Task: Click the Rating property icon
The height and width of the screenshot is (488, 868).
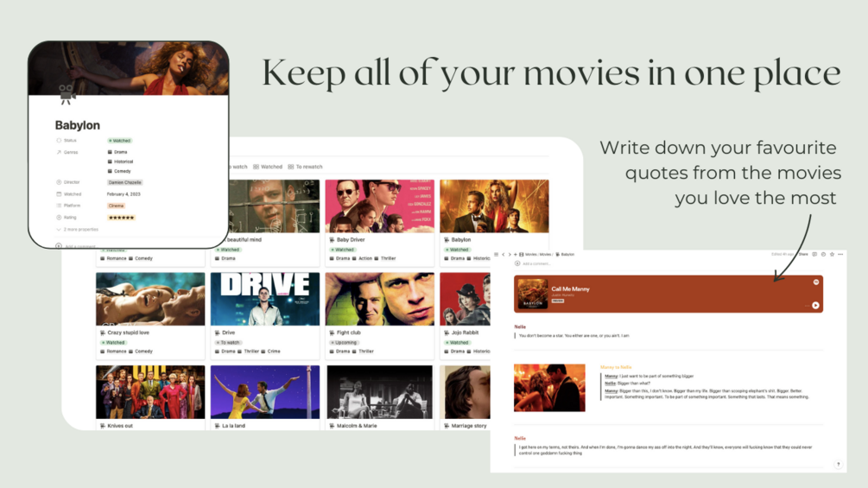Action: click(x=59, y=218)
